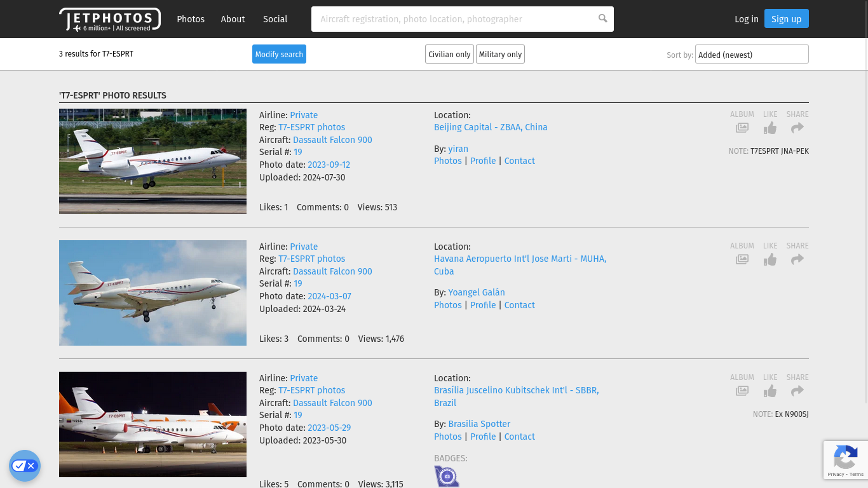Open T7-ESPRT photos link in Havana result
The height and width of the screenshot is (488, 868).
(x=311, y=259)
